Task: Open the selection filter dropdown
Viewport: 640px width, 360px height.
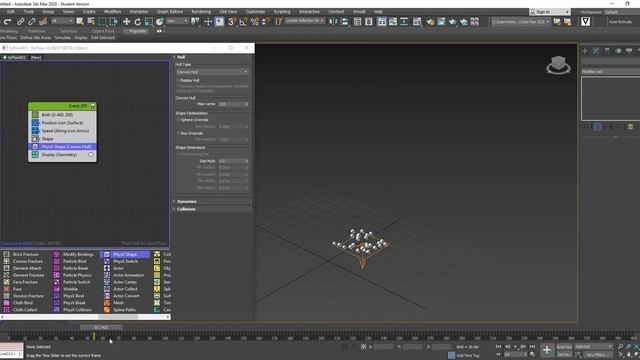Action: coord(62,21)
